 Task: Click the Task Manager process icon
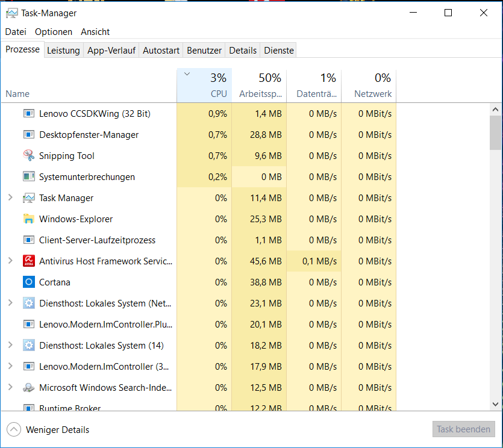(29, 198)
